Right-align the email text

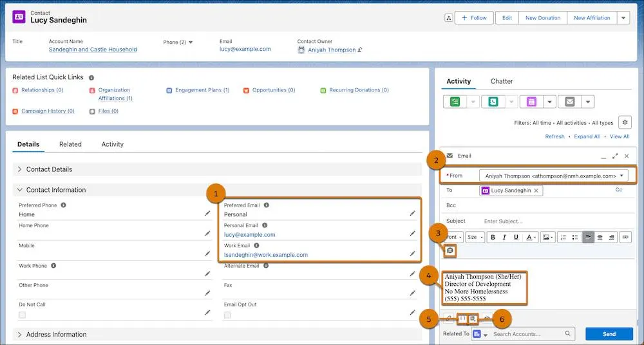612,237
